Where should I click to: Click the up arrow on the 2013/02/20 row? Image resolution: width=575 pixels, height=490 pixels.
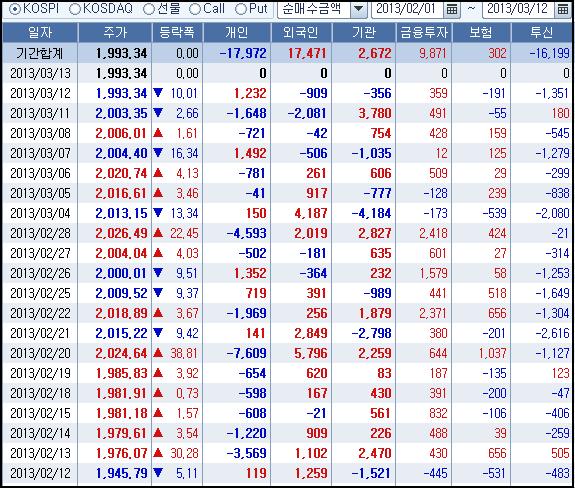click(158, 353)
